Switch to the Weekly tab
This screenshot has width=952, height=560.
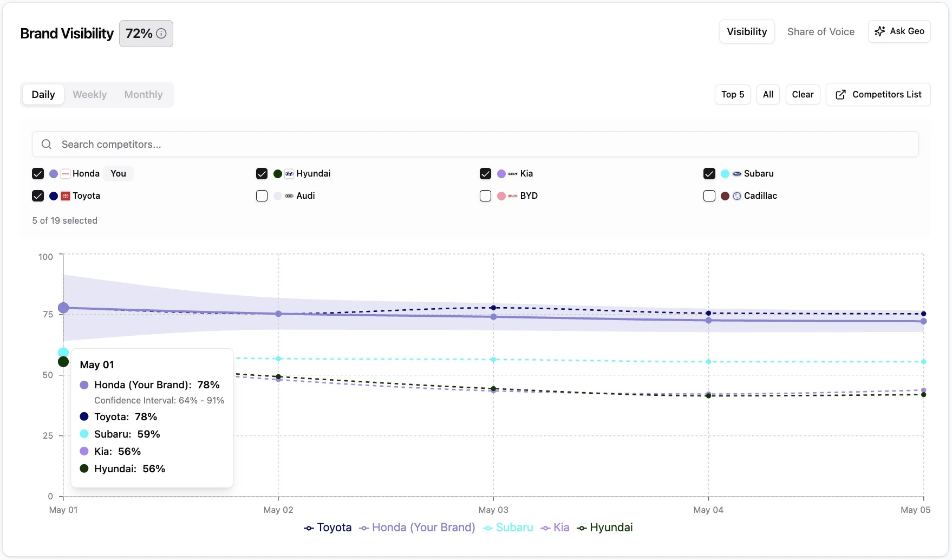point(90,95)
